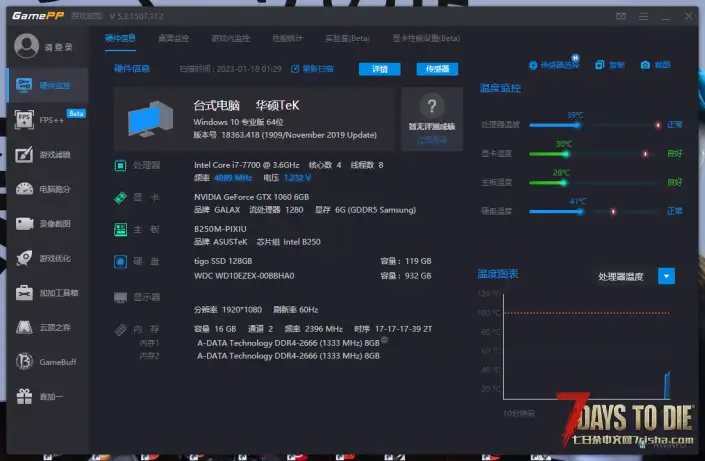Click the 内存2 A-DATA memory row
Image resolution: width=705 pixels, height=461 pixels.
pos(288,356)
